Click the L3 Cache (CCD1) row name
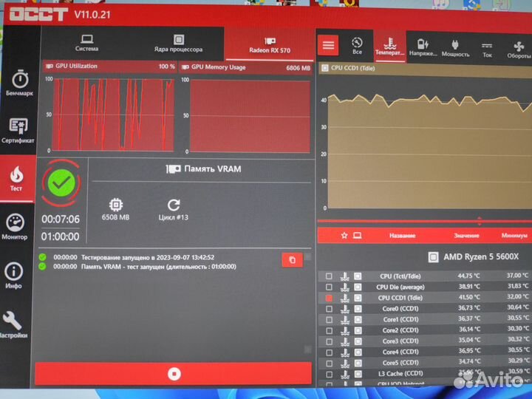532x399 pixels. click(400, 374)
